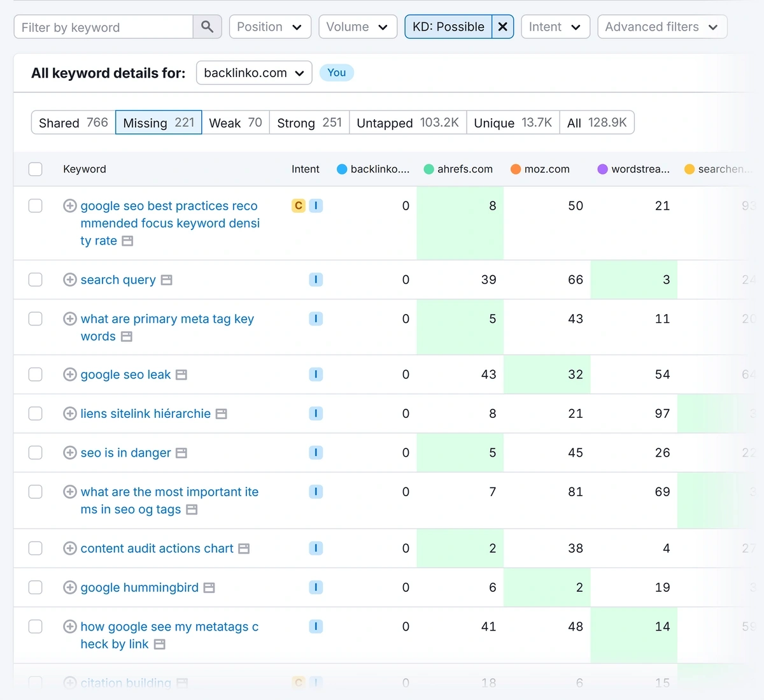Open the backlinko.com domain selector
Viewport: 764px width, 700px height.
tap(254, 73)
